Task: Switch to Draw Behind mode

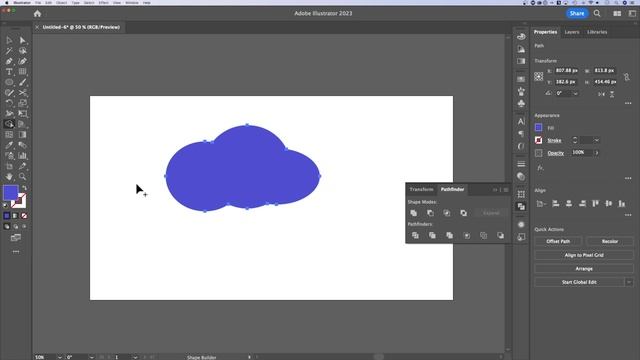Action: tap(16, 227)
